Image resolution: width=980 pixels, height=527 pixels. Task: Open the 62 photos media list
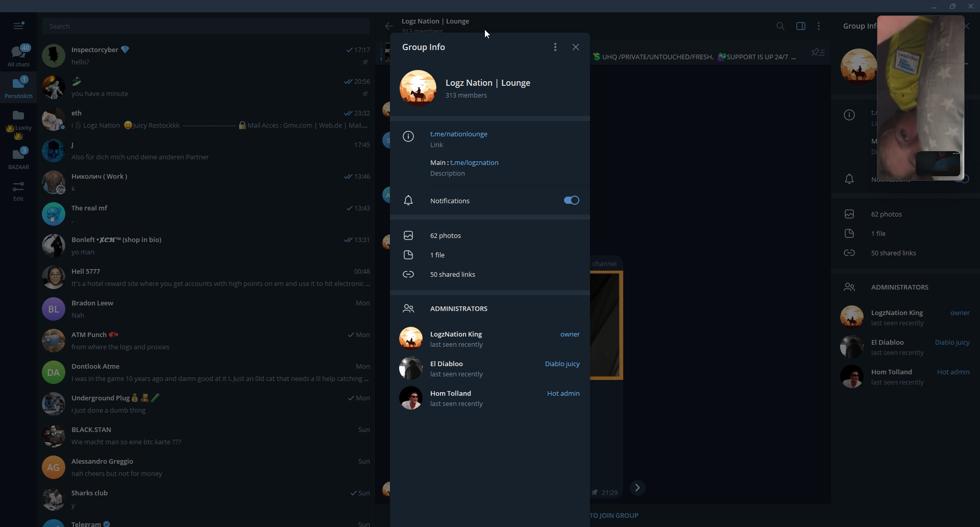pos(445,235)
